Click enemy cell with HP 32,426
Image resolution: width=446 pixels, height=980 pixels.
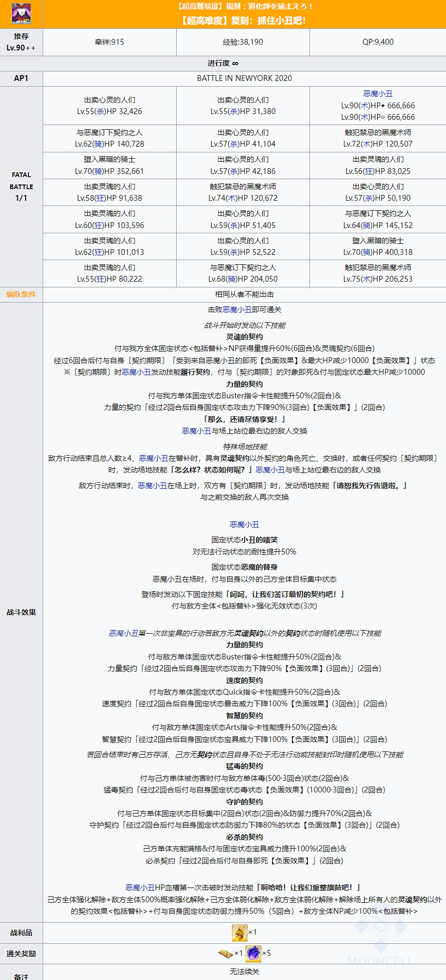pyautogui.click(x=109, y=106)
